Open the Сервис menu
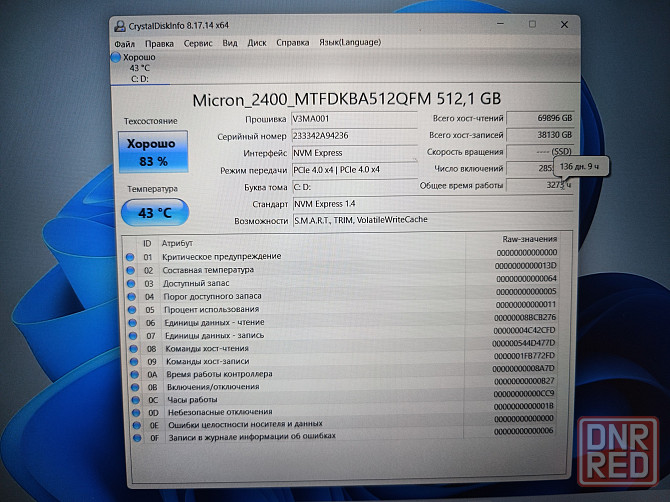The width and height of the screenshot is (670, 502). [x=198, y=43]
